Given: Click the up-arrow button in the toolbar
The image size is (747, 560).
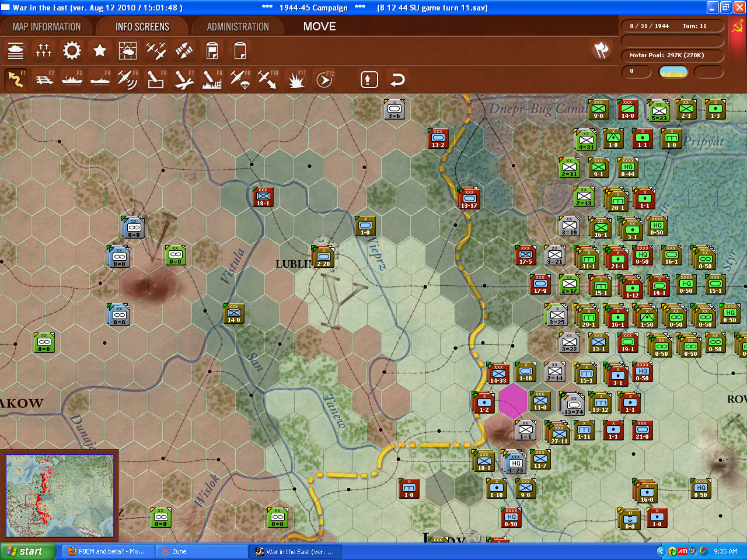Looking at the screenshot, I should [x=369, y=79].
